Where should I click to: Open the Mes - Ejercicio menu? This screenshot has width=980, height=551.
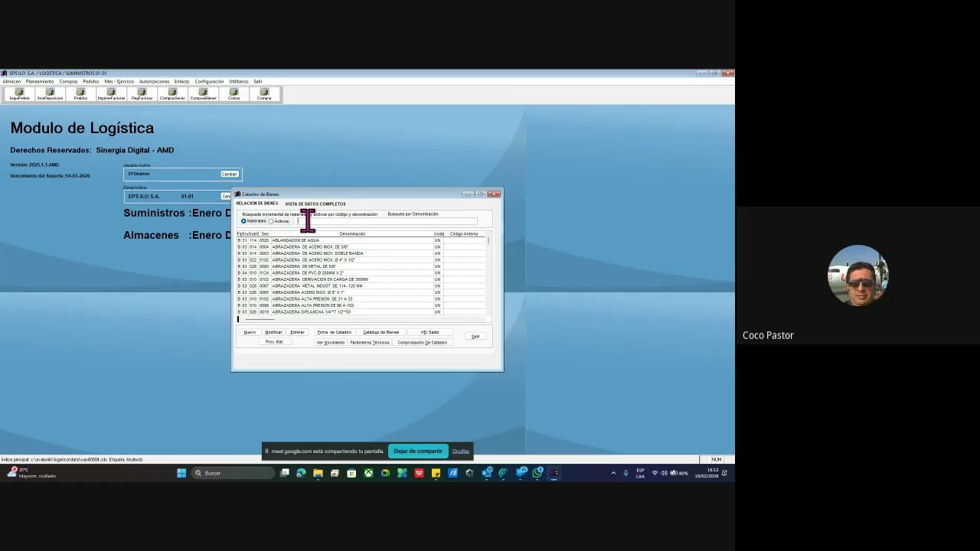(119, 81)
